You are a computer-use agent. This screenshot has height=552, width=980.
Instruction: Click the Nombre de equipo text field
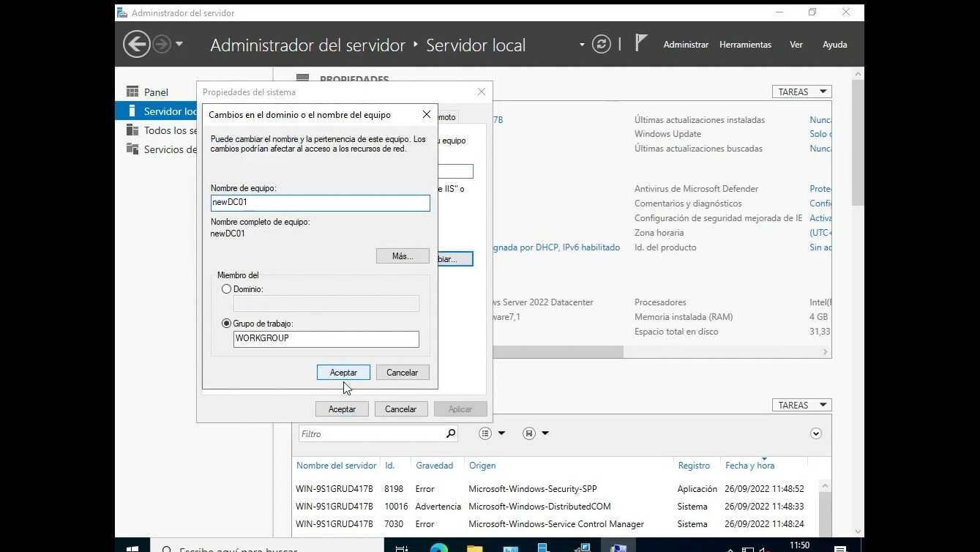point(320,203)
